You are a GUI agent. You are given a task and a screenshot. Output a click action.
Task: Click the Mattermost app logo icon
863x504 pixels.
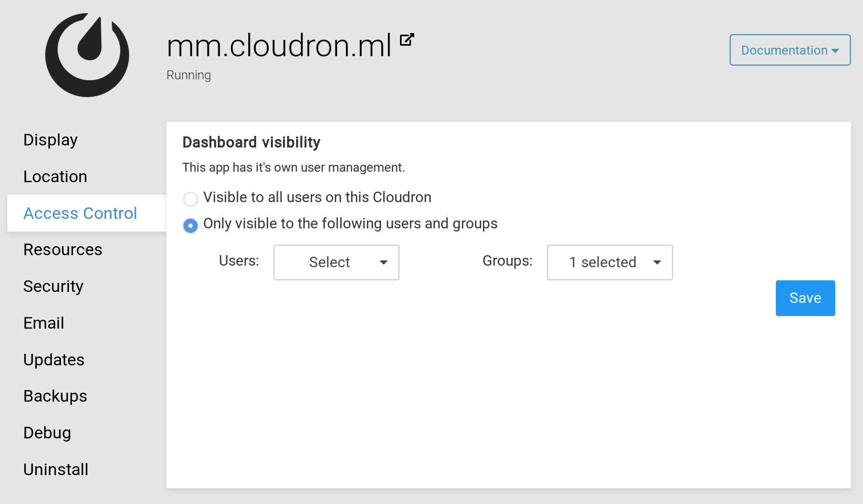pyautogui.click(x=87, y=55)
